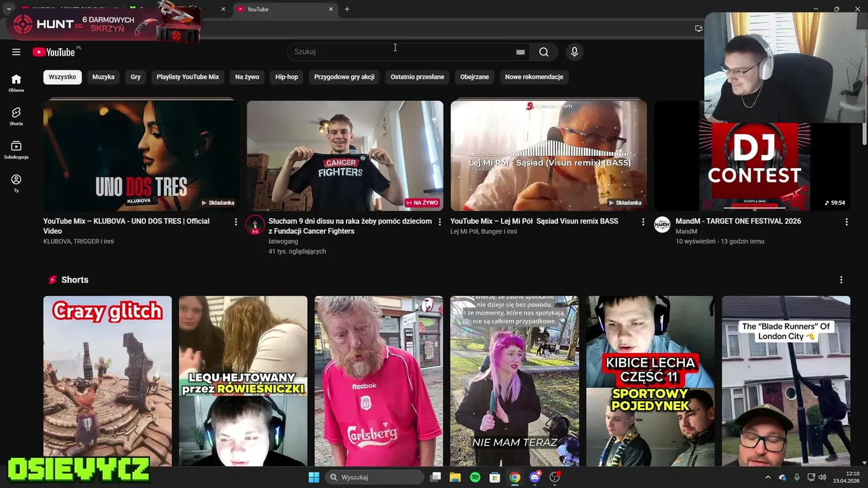Open the NIE MAM TERAZ short
The height and width of the screenshot is (488, 868).
coord(515,381)
